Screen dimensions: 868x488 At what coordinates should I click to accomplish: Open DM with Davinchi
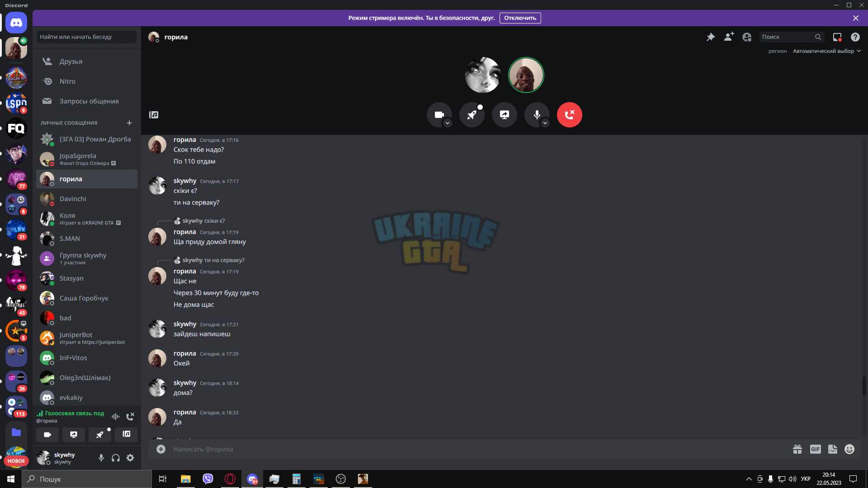tap(87, 199)
